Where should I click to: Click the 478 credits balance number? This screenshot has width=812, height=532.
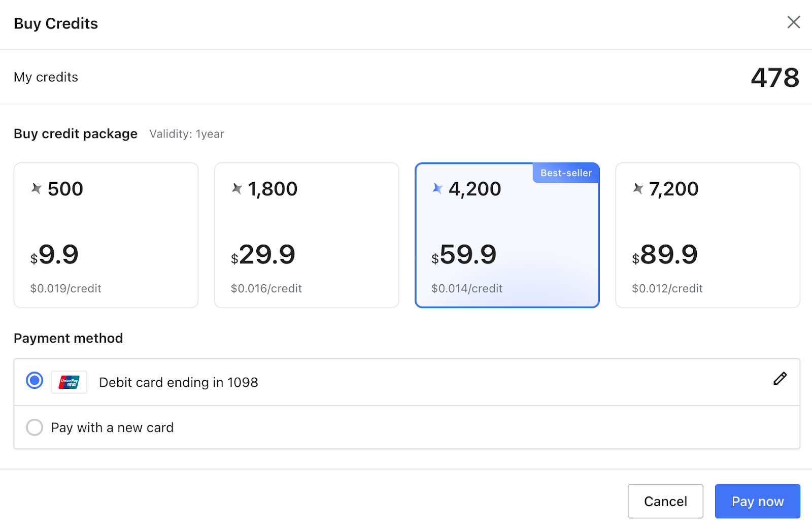(774, 78)
